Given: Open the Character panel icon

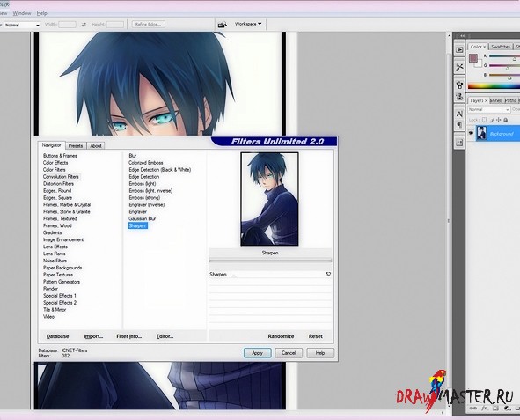Looking at the screenshot, I should point(459,114).
